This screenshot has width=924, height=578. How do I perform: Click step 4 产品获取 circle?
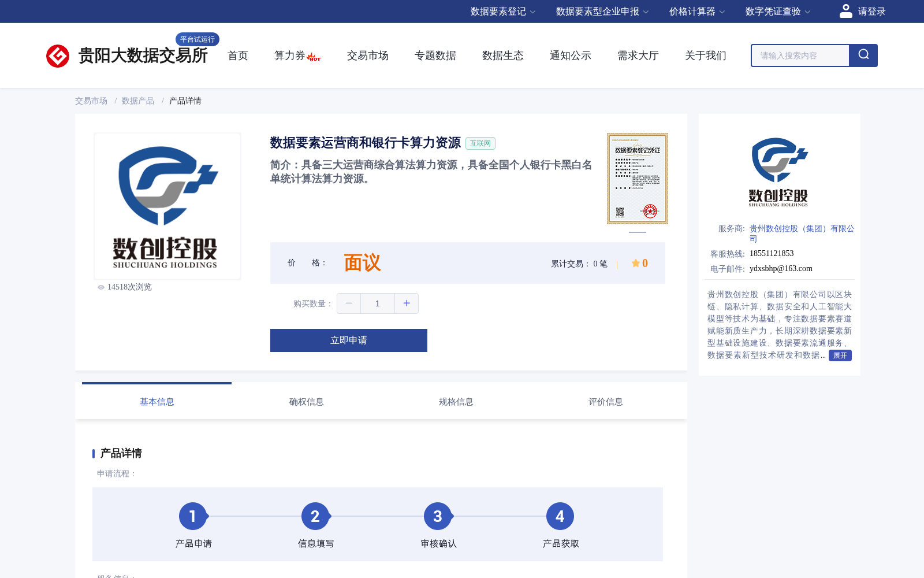(560, 516)
